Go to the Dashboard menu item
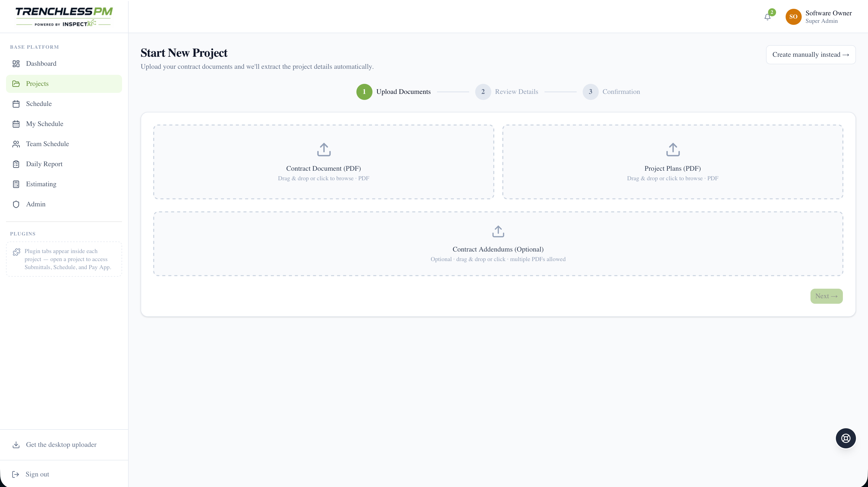Screen dimensions: 868x487 tap(64, 64)
